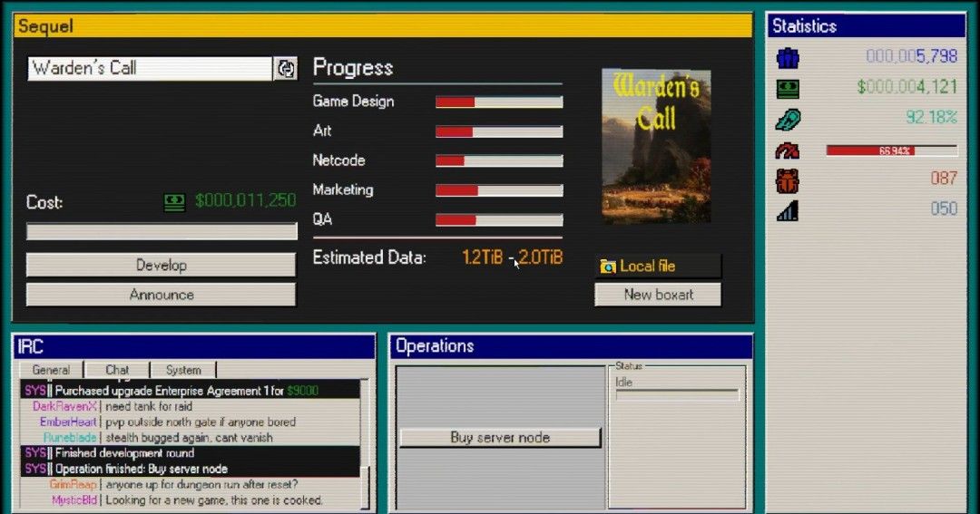Image resolution: width=980 pixels, height=514 pixels.
Task: Click the Warden's Call boxart thumbnail
Action: (x=656, y=146)
